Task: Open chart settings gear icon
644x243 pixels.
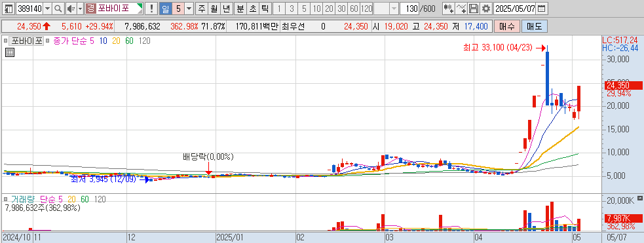Action: click(x=486, y=9)
